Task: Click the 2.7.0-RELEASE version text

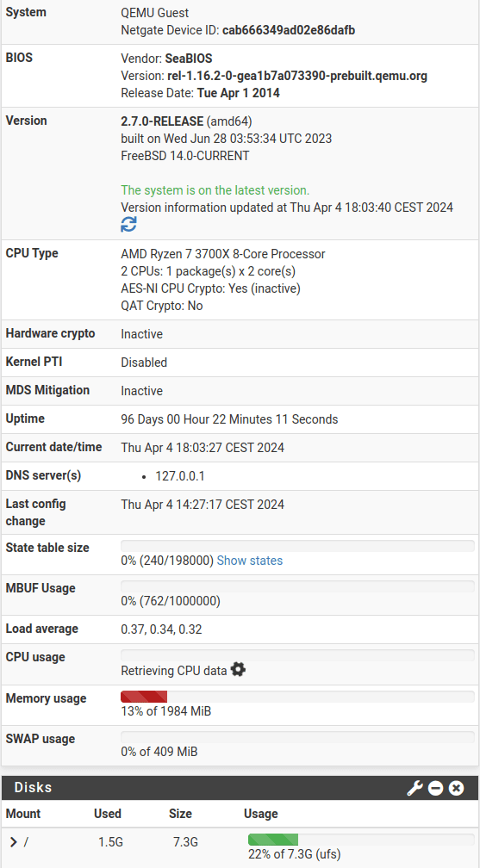Action: coord(162,121)
